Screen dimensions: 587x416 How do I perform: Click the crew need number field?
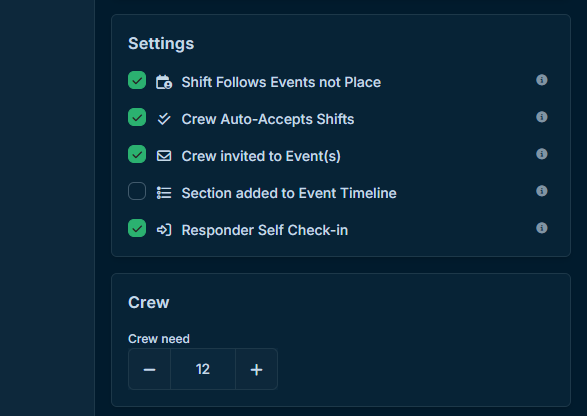point(203,370)
